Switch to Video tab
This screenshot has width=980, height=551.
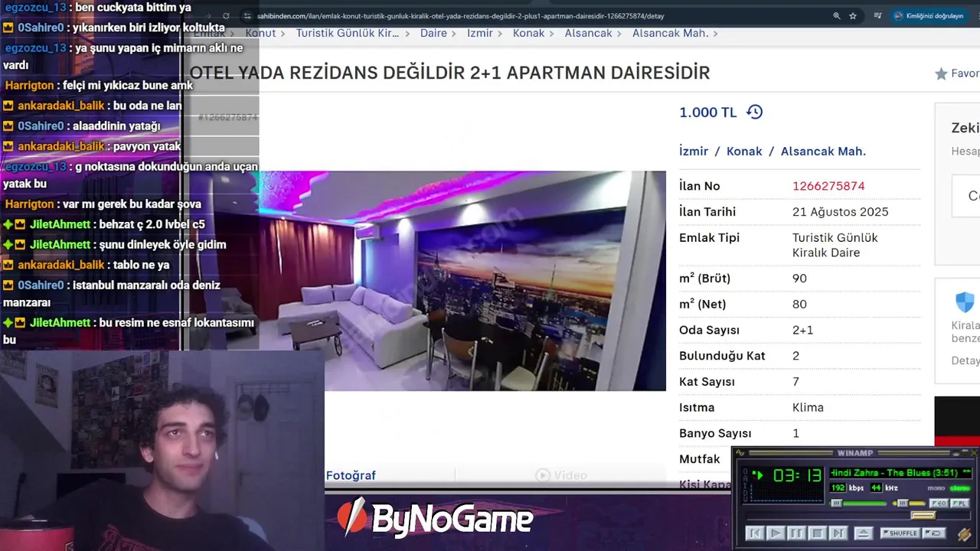pos(563,475)
